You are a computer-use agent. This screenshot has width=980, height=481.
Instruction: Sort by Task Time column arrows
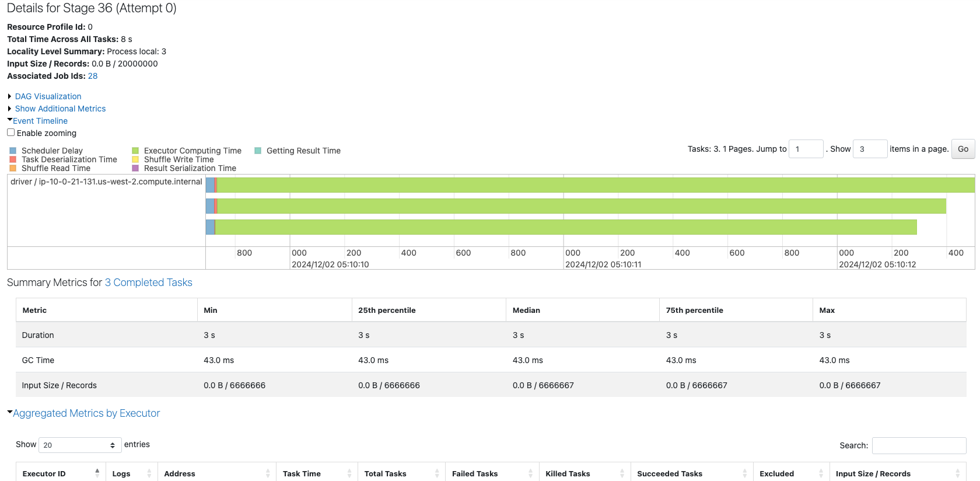[349, 473]
